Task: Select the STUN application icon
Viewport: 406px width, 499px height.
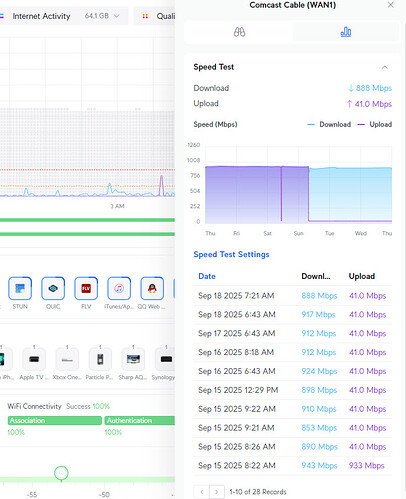Action: click(x=20, y=288)
